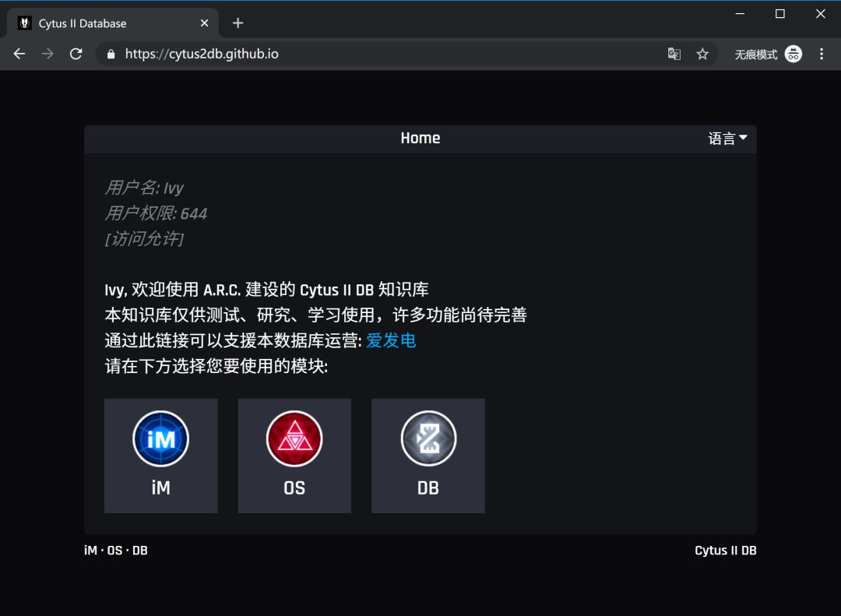Select the Cytus II Database tab
841x616 pixels.
point(113,23)
